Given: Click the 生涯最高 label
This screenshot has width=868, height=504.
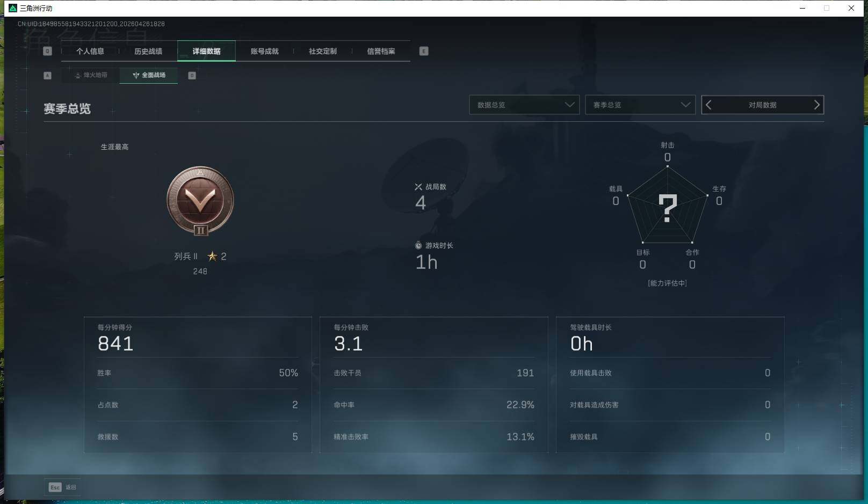Looking at the screenshot, I should (114, 147).
